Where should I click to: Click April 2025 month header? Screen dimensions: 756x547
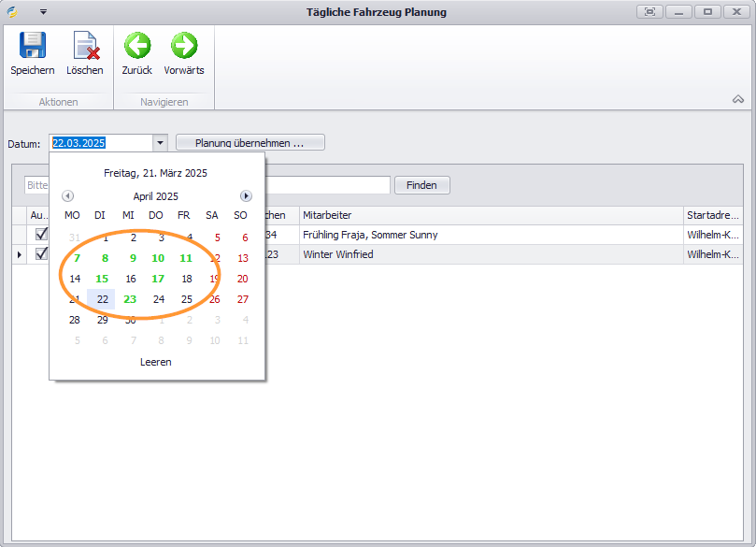155,196
